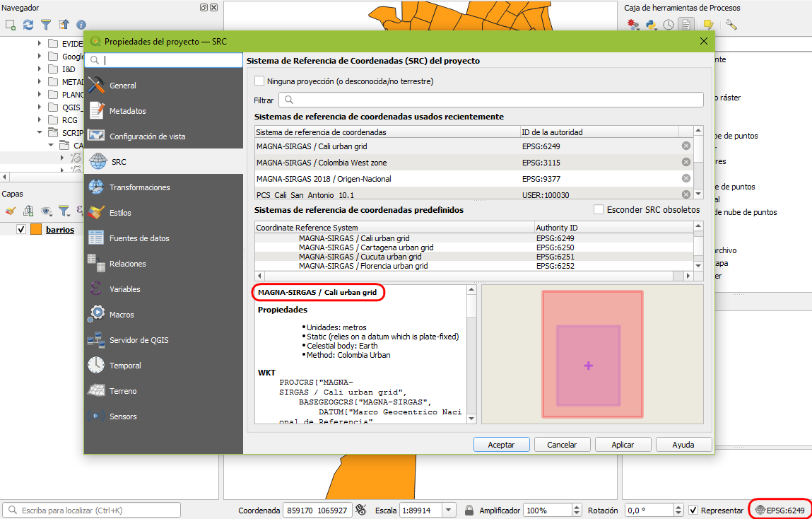Click the Servidor de QGIS icon
Viewport: 812px width, 519px height.
tap(96, 340)
